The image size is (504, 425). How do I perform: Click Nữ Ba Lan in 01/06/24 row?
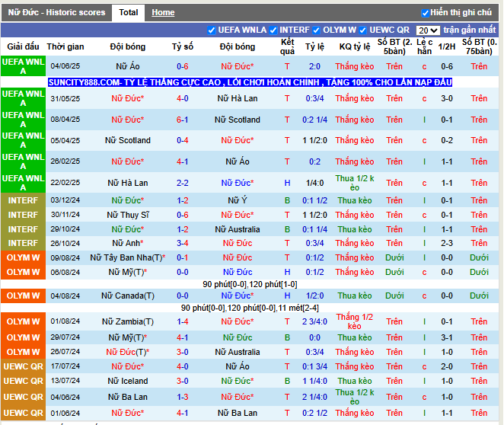click(x=238, y=413)
